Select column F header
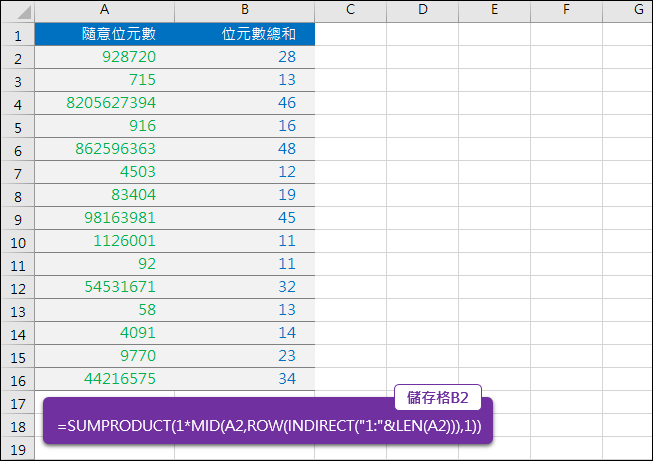Viewport: 653px width, 461px height. (566, 11)
